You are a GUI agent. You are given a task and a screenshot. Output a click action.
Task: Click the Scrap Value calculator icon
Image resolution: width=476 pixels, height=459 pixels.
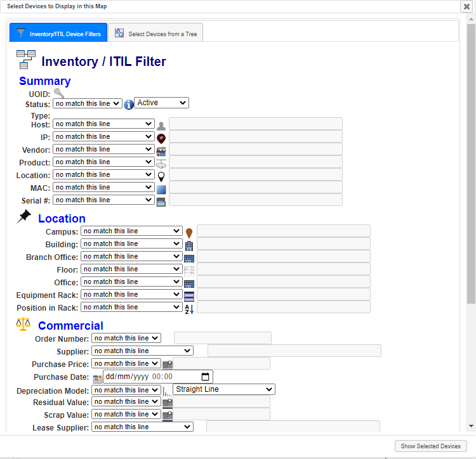click(168, 416)
